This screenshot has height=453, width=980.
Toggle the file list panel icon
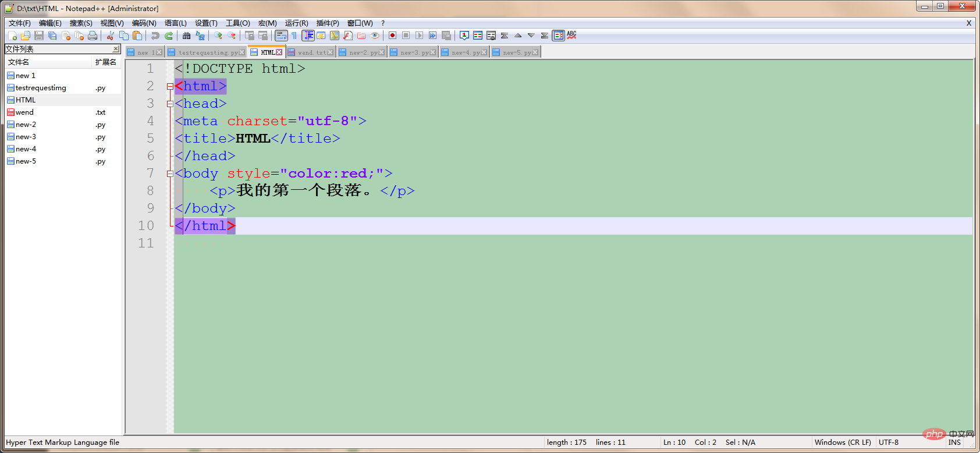point(558,36)
